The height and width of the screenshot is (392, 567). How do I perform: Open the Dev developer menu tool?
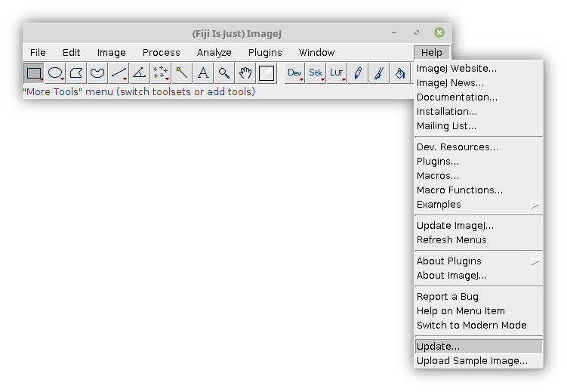point(294,73)
